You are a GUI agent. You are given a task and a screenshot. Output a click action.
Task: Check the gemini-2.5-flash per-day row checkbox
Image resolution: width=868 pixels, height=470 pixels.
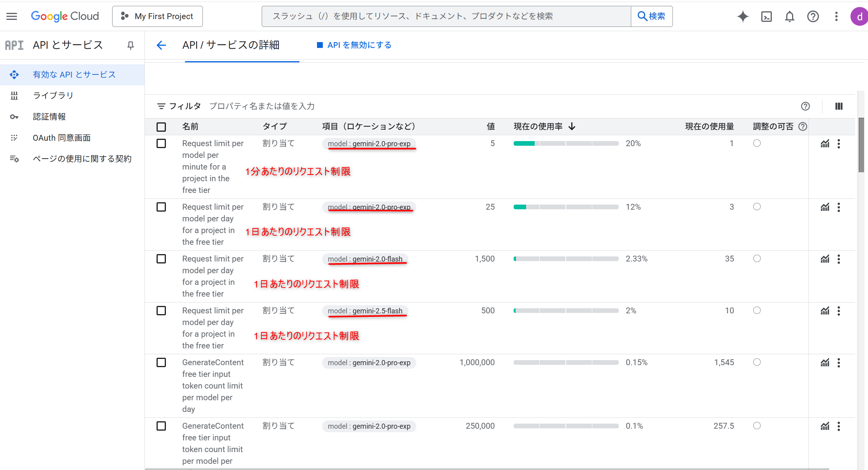[161, 311]
